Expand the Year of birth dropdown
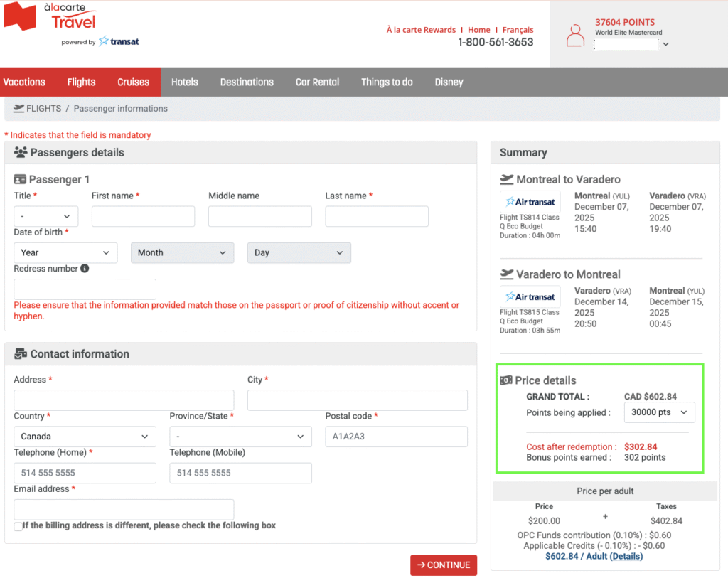 click(x=65, y=252)
